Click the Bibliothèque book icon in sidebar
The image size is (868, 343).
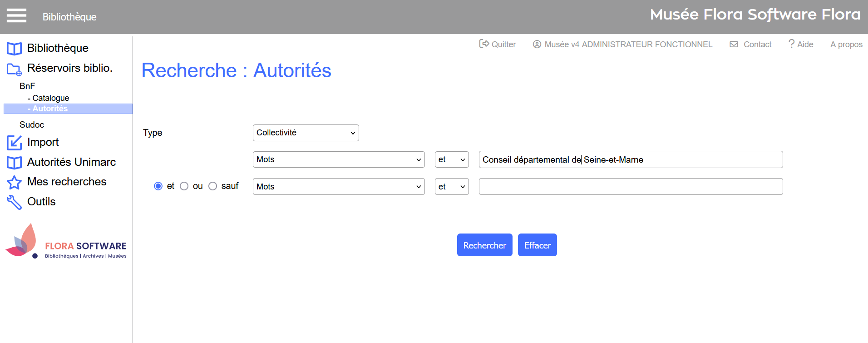coord(14,49)
